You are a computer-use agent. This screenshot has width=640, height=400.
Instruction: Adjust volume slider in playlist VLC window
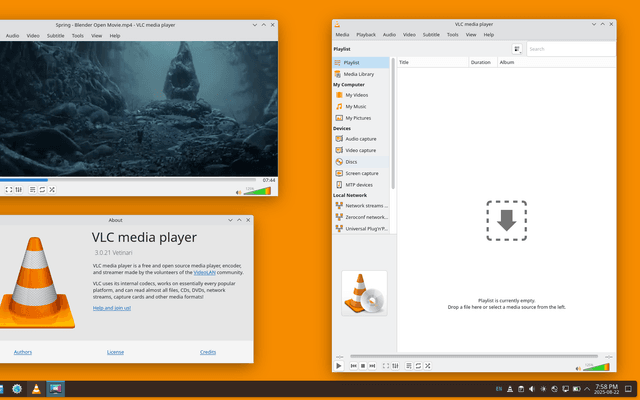[596, 367]
